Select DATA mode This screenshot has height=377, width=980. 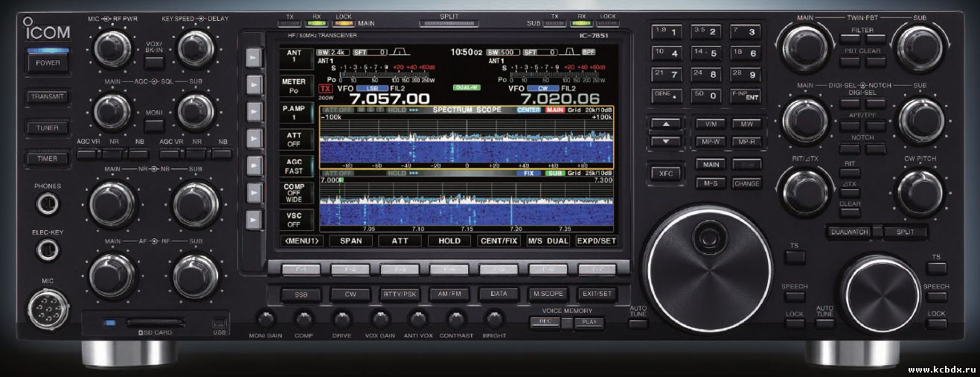tap(498, 294)
